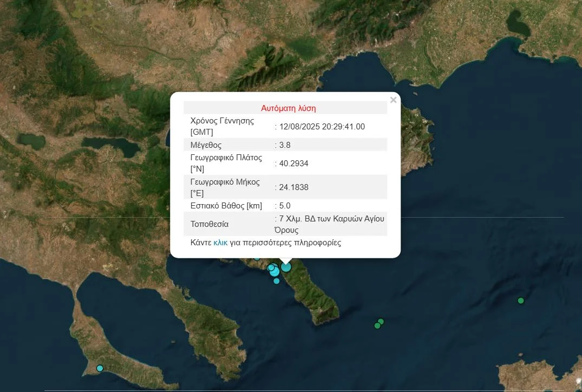Close the earthquake info popup

click(x=393, y=100)
